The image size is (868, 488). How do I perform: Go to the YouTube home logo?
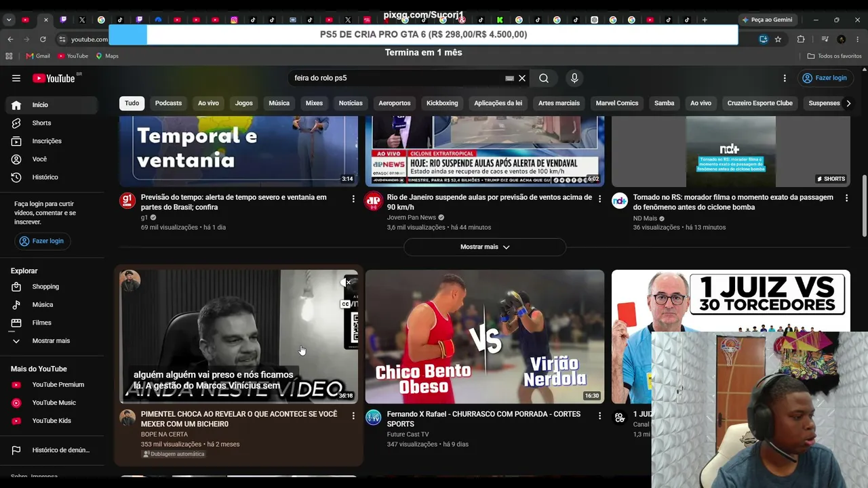click(54, 78)
